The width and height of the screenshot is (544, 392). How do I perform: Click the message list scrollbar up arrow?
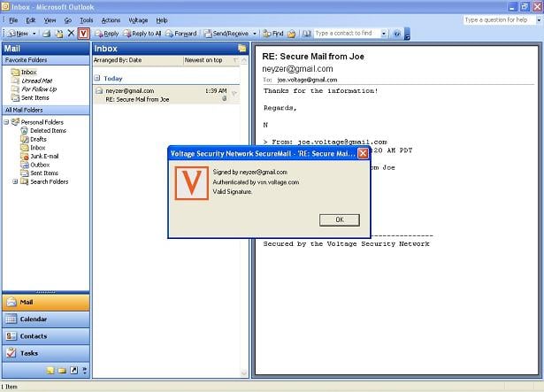(244, 60)
